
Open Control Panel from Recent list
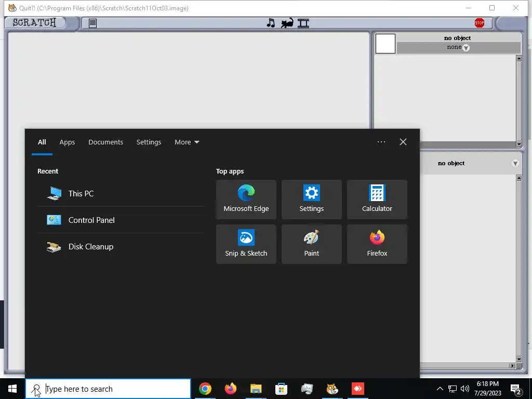coord(121,220)
